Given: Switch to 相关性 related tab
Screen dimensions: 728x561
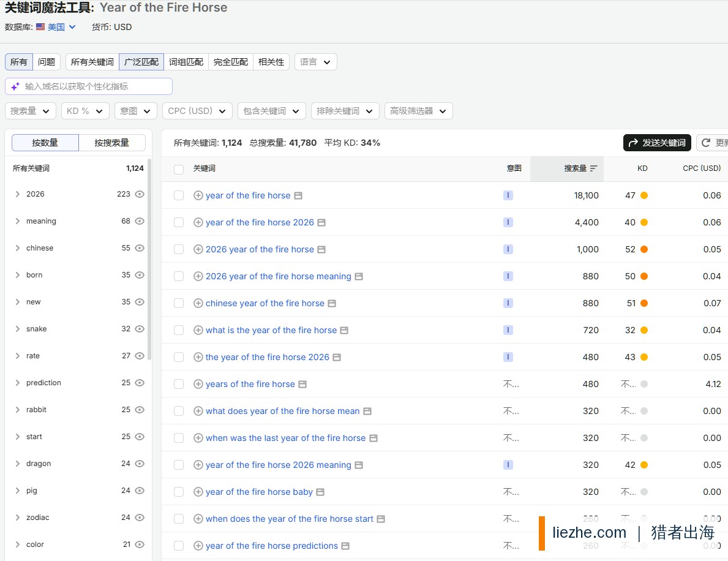Looking at the screenshot, I should (x=271, y=62).
